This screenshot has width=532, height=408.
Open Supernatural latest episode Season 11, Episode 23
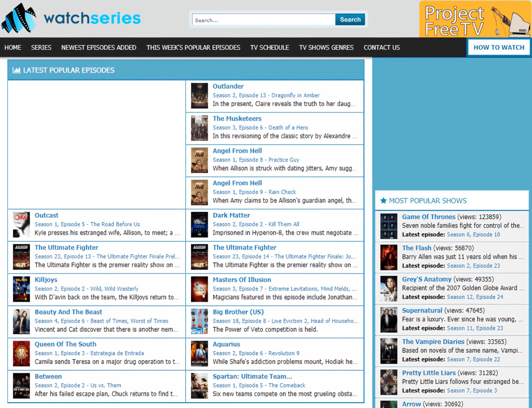point(475,328)
